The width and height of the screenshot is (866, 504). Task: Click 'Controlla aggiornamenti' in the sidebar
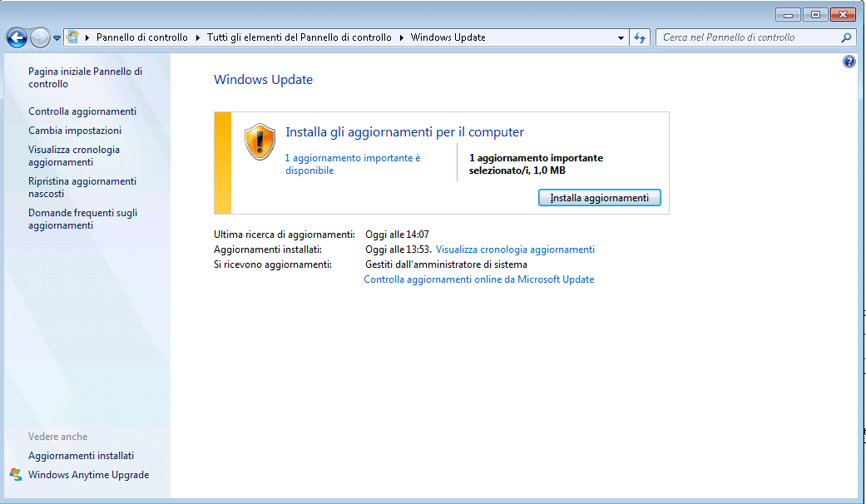coord(82,111)
